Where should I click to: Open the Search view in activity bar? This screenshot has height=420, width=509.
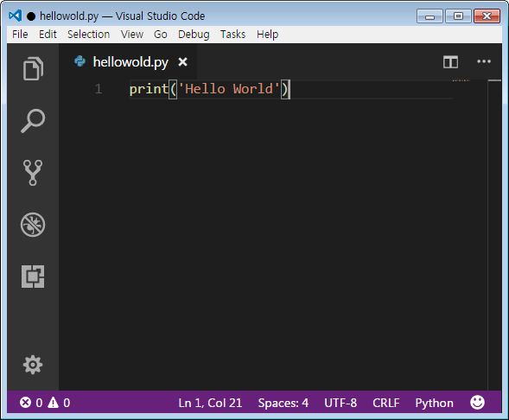[33, 121]
